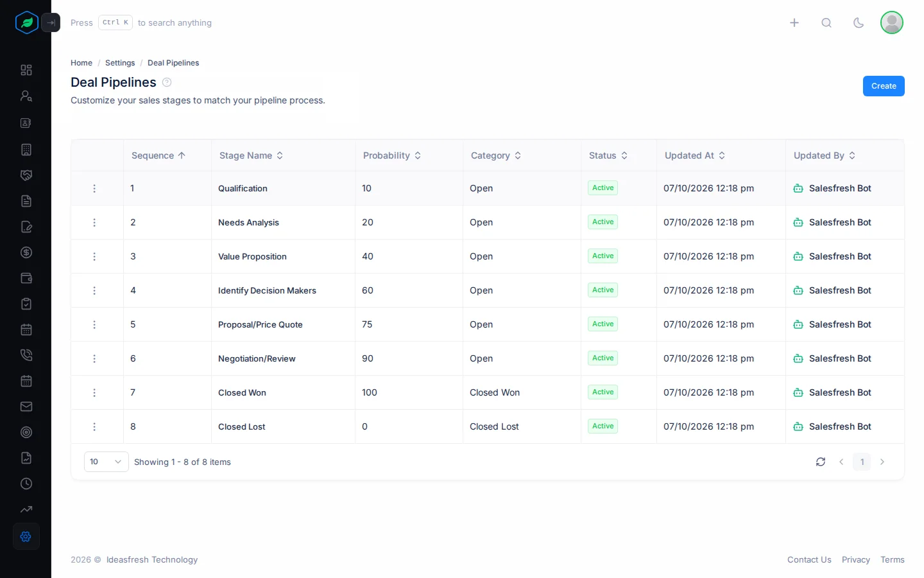Open the deals handshake sidebar icon

[26, 175]
